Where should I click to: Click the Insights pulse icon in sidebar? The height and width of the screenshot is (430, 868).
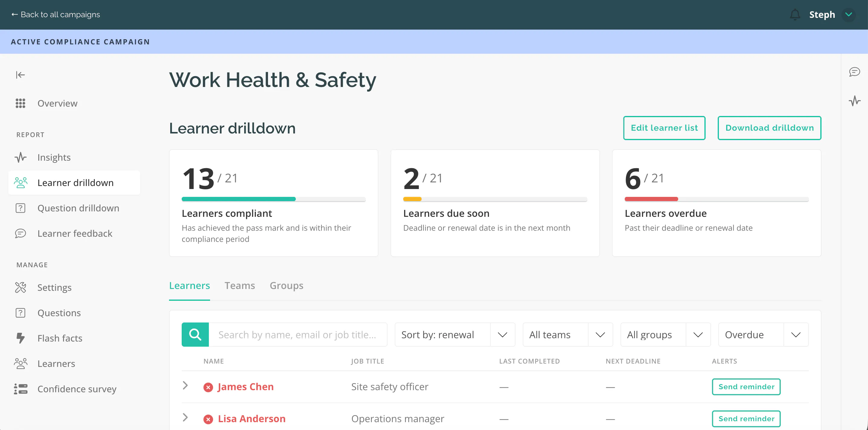(x=21, y=157)
